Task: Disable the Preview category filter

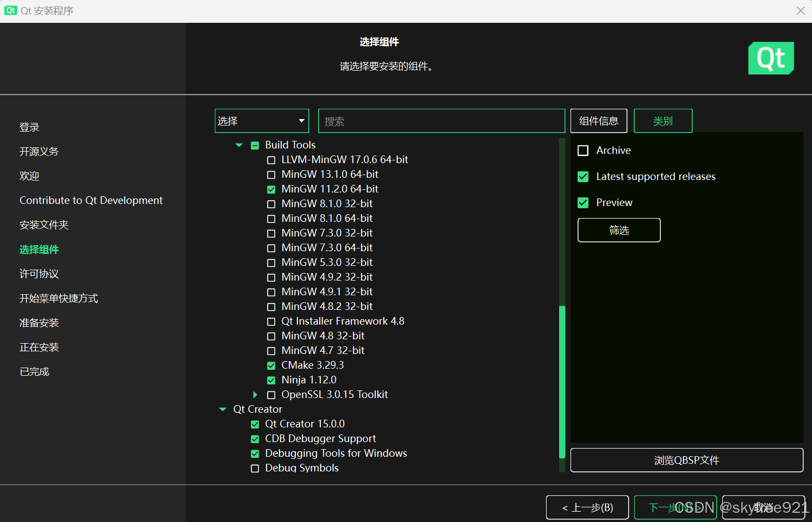Action: pos(583,202)
